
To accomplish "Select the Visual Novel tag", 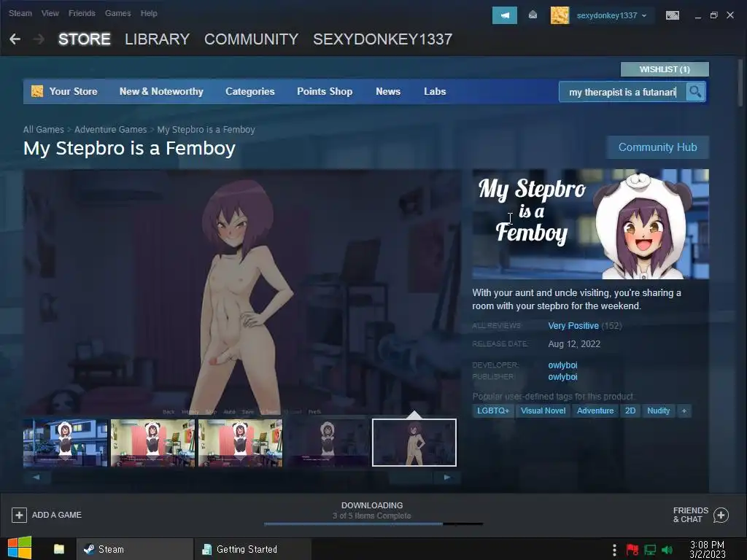I will [x=543, y=411].
